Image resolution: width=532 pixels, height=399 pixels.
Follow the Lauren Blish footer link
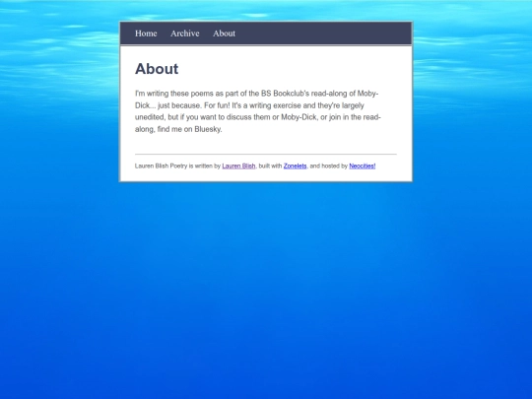point(238,166)
